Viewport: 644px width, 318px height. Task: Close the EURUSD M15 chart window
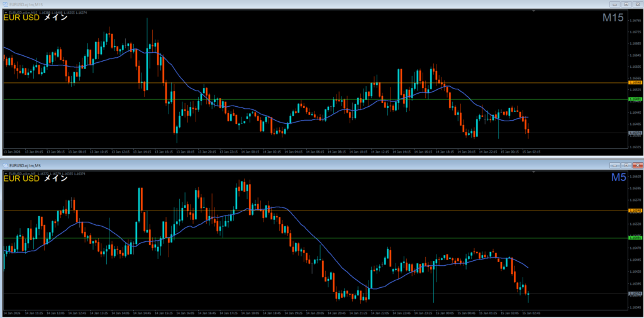637,4
